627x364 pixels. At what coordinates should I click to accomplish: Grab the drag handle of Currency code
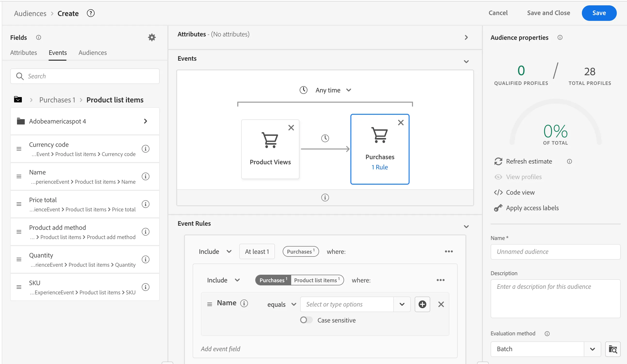tap(19, 149)
